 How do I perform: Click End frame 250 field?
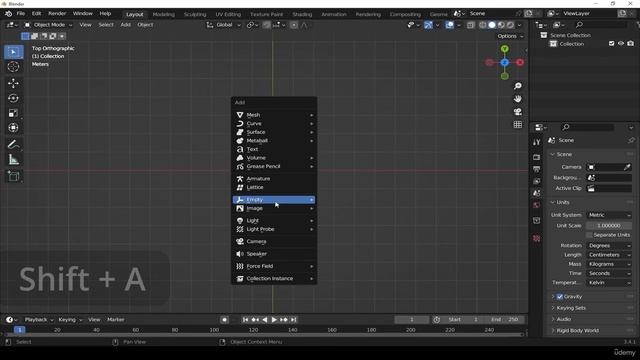pyautogui.click(x=505, y=320)
